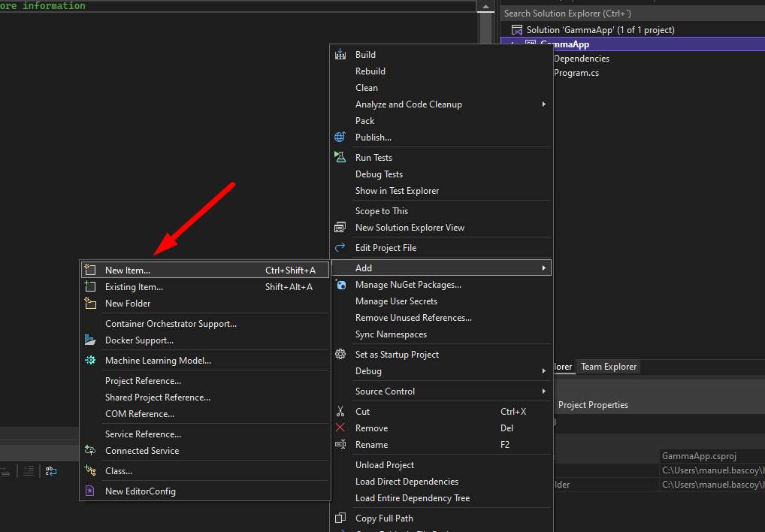
Task: Click the Machine Learning Model icon
Action: click(x=90, y=361)
